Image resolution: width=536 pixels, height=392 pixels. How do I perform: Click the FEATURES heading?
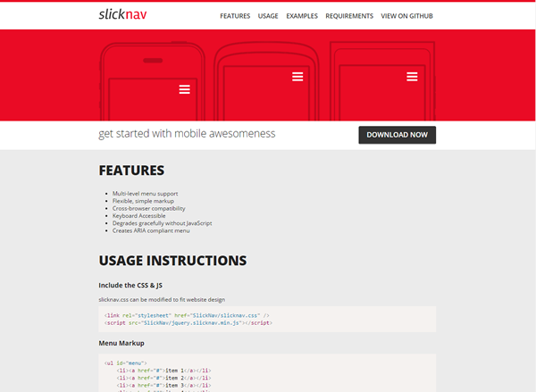131,171
